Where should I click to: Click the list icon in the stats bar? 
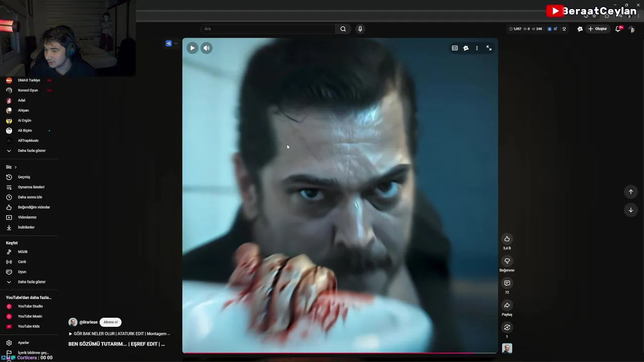555,29
